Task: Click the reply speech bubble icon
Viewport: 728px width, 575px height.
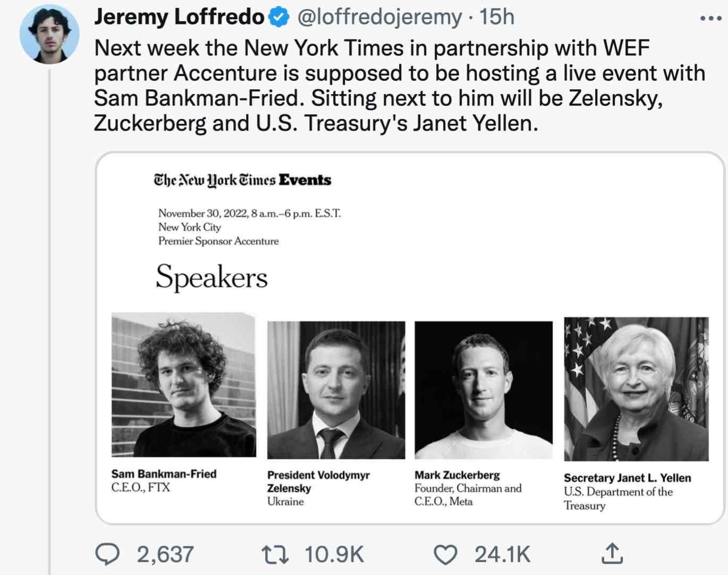Action: tap(107, 554)
